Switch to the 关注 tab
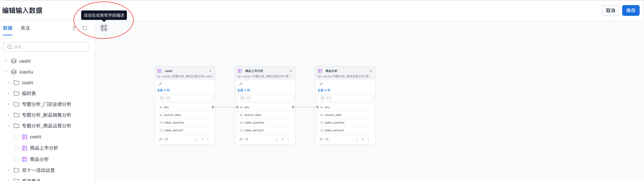644x181 pixels. pyautogui.click(x=25, y=28)
